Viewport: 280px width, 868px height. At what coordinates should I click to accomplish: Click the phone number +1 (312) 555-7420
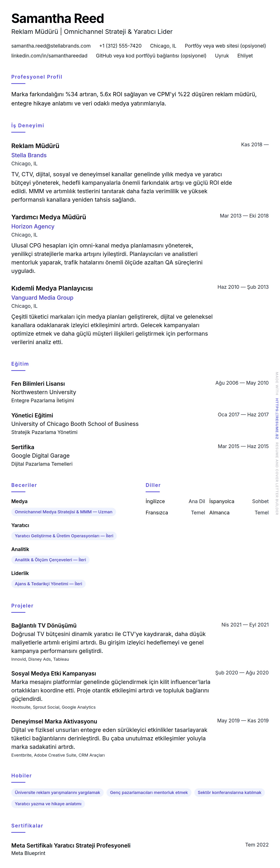tap(120, 46)
